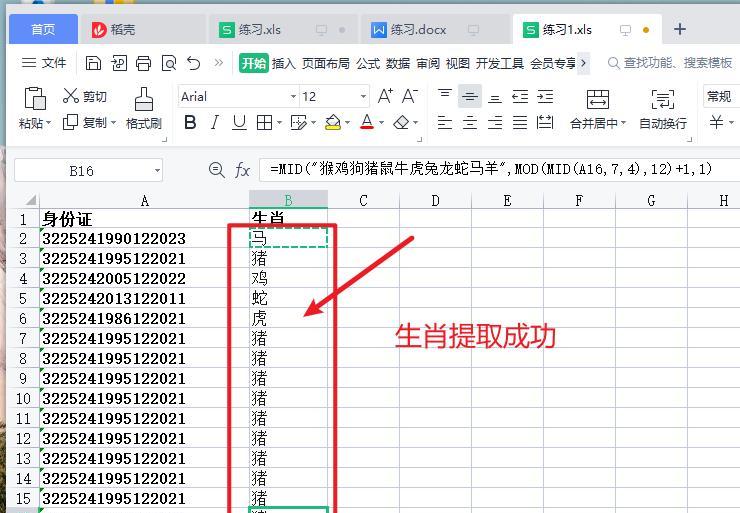Click the currency ¥ icon
This screenshot has height=513, width=740.
[x=716, y=122]
